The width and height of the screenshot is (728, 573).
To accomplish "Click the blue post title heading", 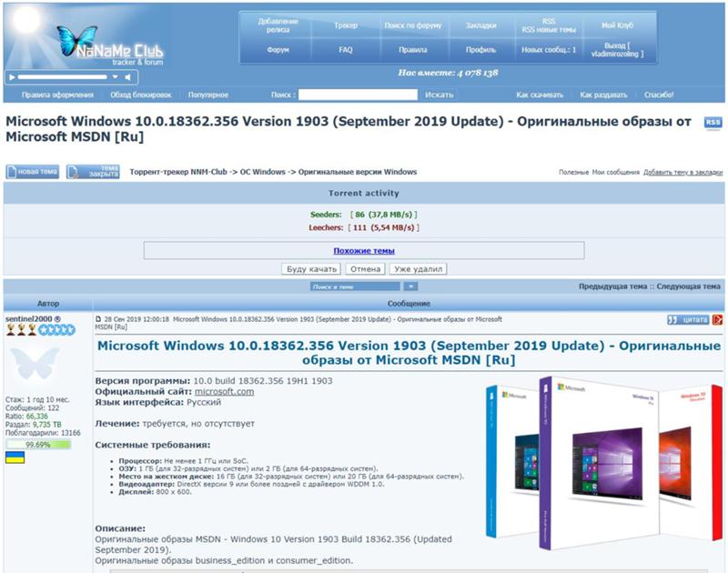I will pos(409,353).
